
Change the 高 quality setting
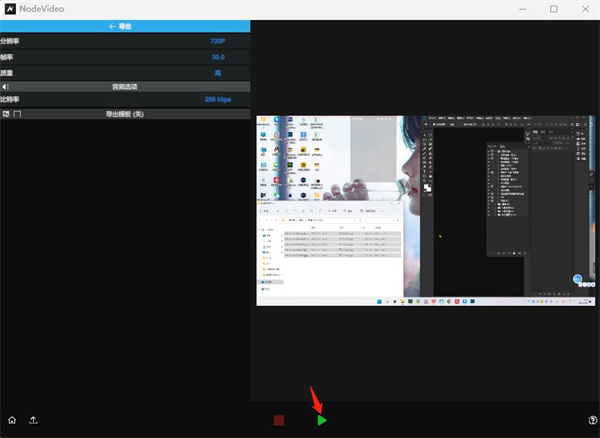(217, 72)
